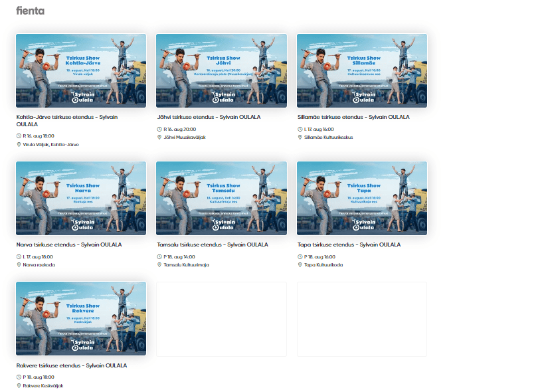Click clock icon next to R 16. aug 18:00
The image size is (544, 392).
coord(19,136)
